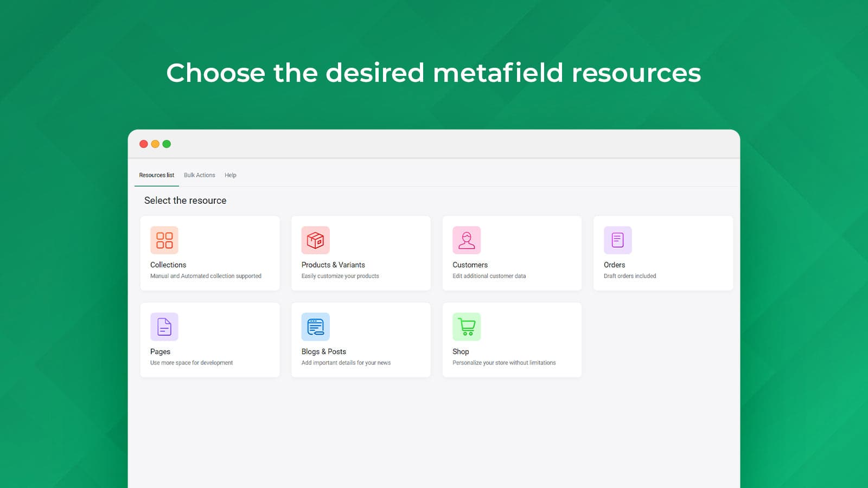Click the Orders document icon

point(618,240)
